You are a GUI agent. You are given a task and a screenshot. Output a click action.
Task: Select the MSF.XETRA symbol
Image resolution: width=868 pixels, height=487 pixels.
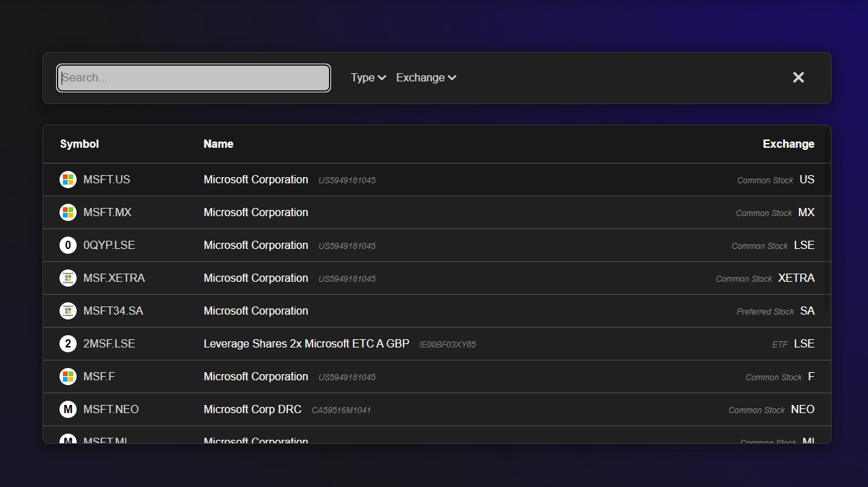pos(114,278)
